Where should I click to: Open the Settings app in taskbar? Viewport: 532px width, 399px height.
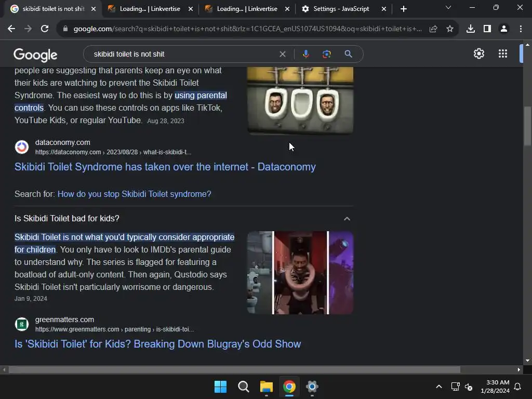312,387
